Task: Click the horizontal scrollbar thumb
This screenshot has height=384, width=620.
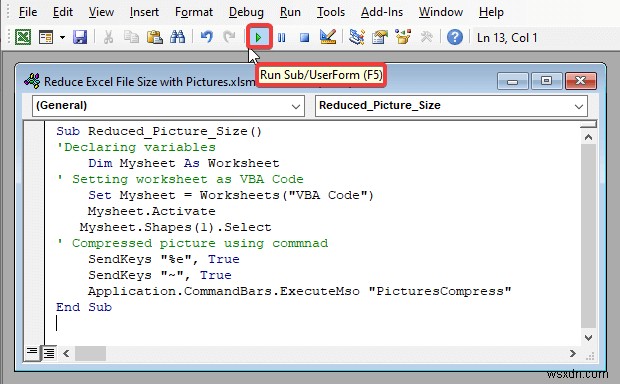Action: point(90,353)
